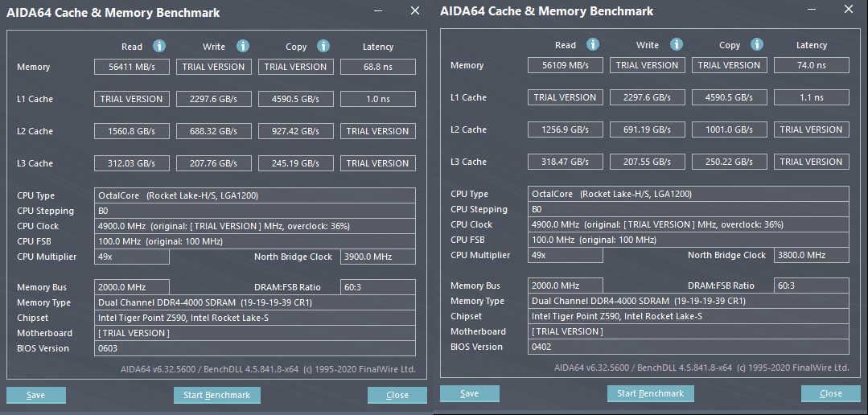This screenshot has width=868, height=415.
Task: Close left window with title bar X
Action: (x=415, y=11)
